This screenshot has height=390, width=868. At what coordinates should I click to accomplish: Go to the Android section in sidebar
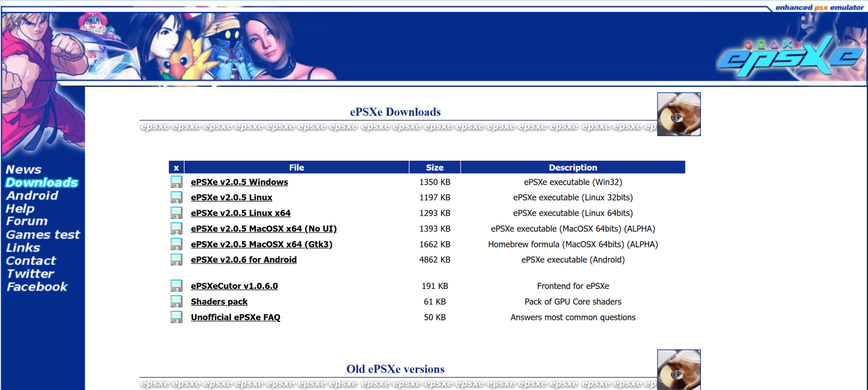click(32, 196)
